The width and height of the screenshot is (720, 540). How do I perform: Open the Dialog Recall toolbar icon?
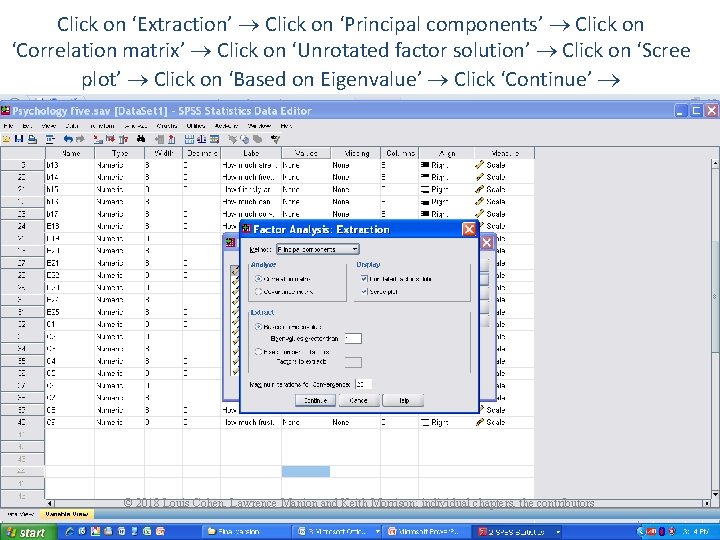coord(51,139)
